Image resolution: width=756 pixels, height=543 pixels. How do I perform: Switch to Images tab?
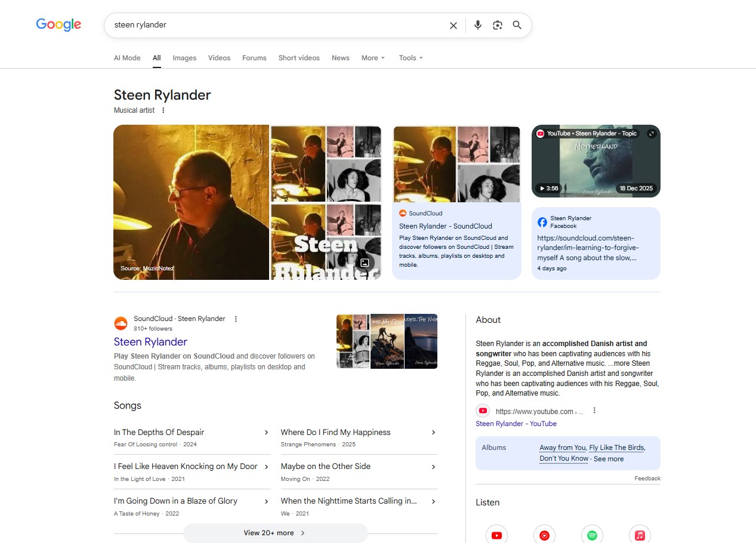point(184,58)
